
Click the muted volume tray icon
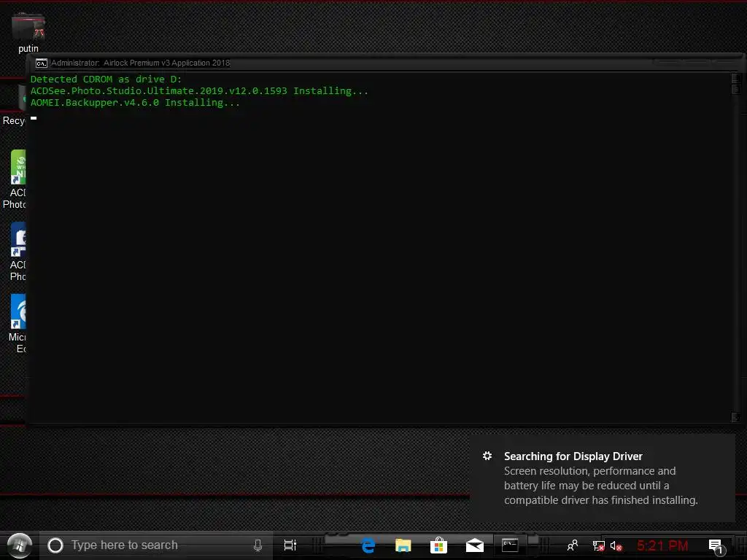pyautogui.click(x=616, y=545)
